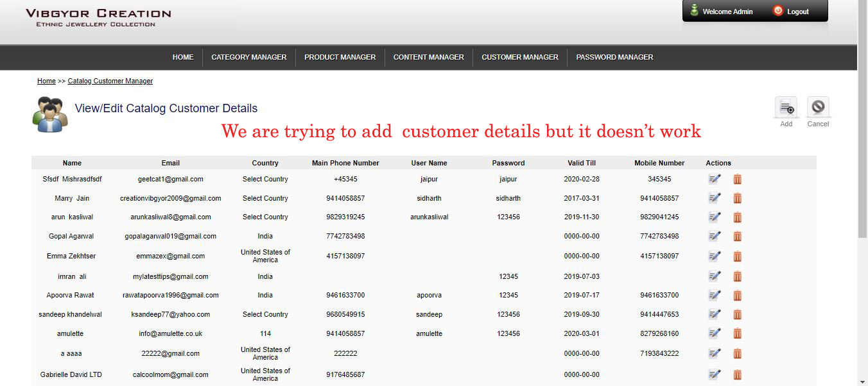868x386 pixels.
Task: Click the Home breadcrumb link
Action: [x=46, y=81]
